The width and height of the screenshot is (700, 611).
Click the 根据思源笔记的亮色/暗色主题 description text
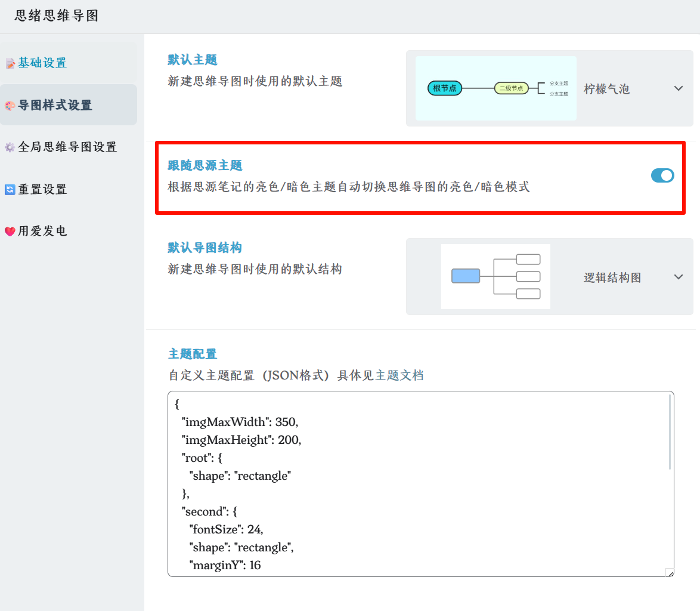click(349, 187)
